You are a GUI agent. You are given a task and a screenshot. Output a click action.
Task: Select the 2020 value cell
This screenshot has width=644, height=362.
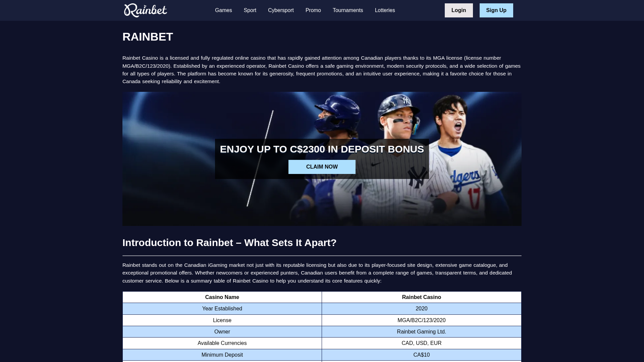(x=422, y=309)
